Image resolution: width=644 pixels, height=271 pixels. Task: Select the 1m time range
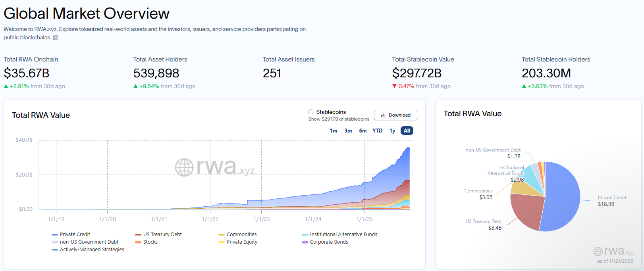[334, 131]
